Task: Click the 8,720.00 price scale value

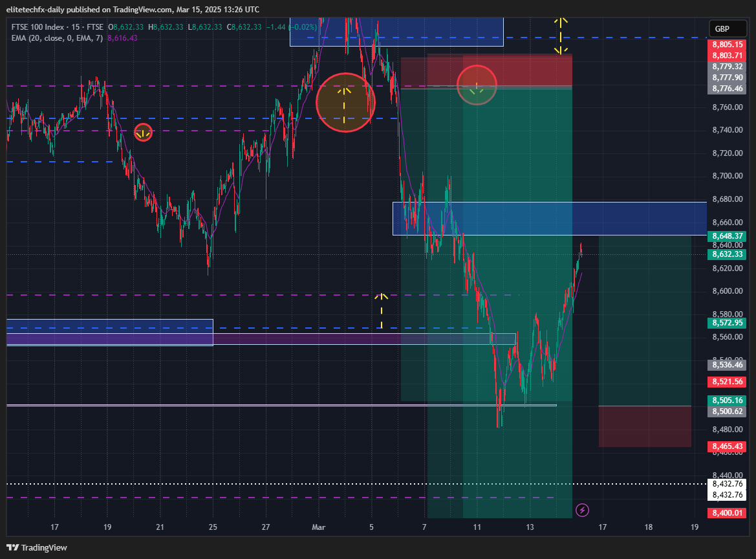Action: (727, 153)
